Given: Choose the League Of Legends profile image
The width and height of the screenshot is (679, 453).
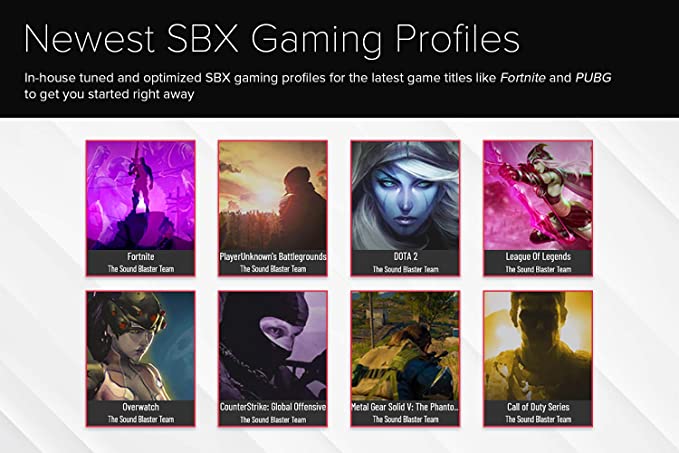Looking at the screenshot, I should pos(537,195).
